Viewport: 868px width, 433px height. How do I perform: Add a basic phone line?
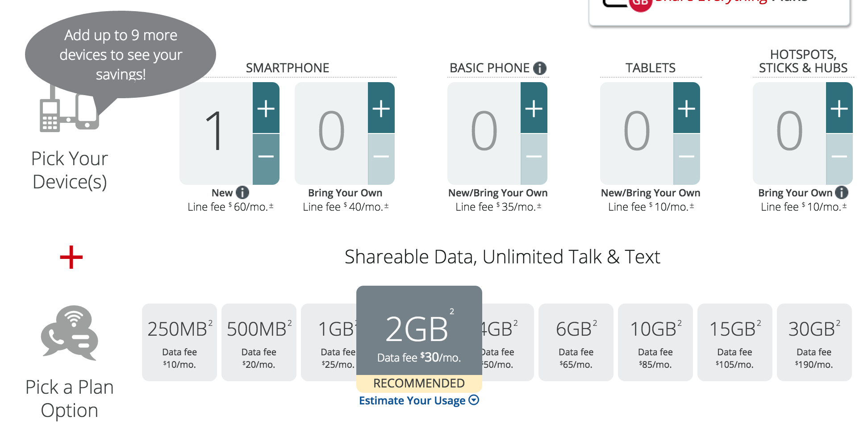534,108
